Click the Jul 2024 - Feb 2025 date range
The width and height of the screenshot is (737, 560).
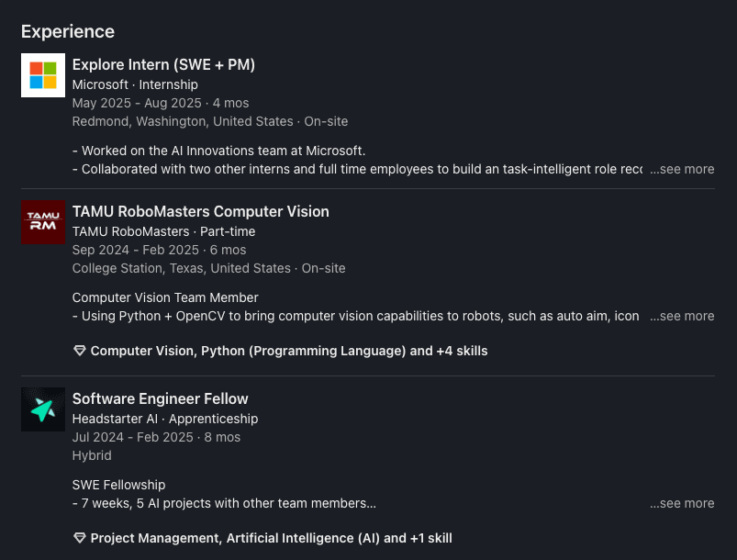[x=132, y=437]
